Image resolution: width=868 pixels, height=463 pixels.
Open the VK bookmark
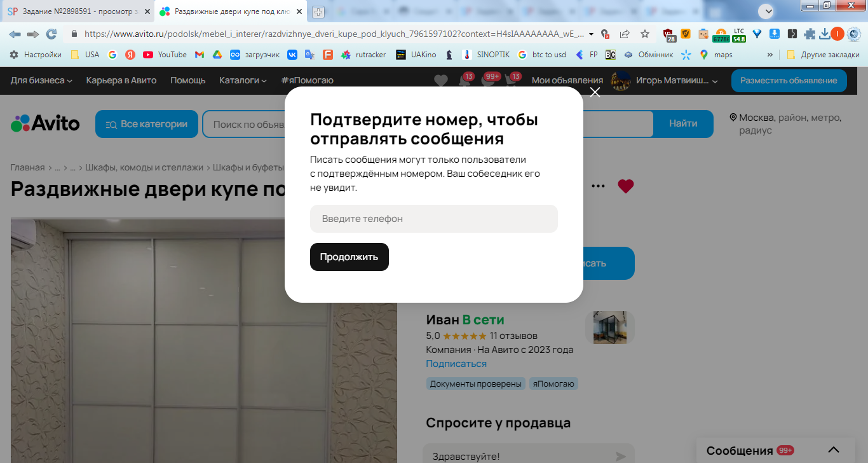tap(292, 55)
